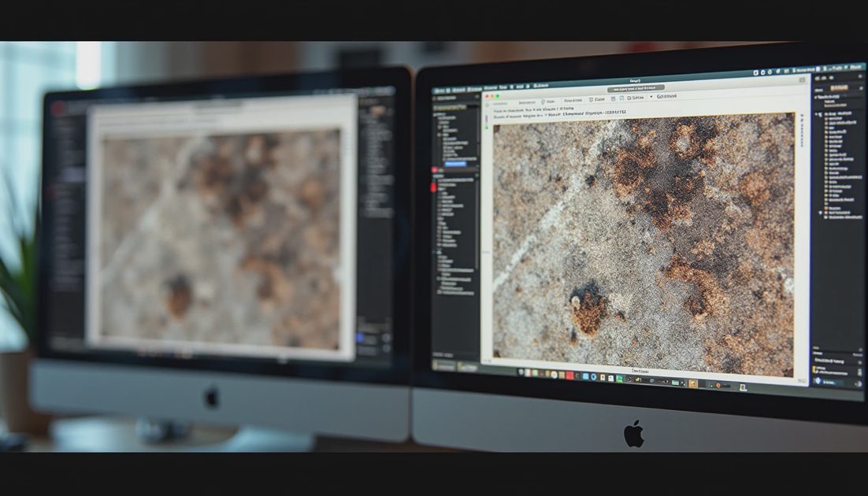Switch to the orange highlighted tab in the right monitor's right panel

(839, 88)
